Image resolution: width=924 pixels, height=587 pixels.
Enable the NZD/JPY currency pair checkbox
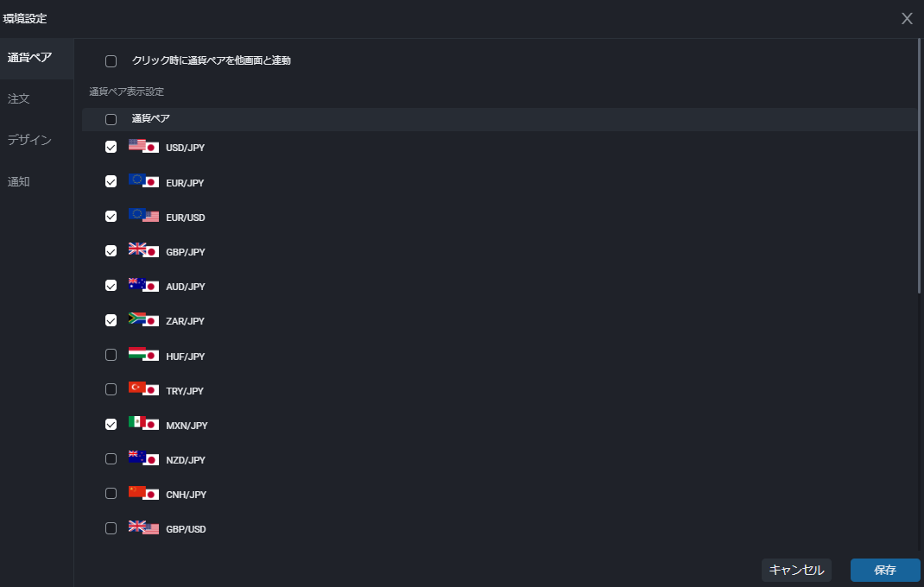coord(111,458)
